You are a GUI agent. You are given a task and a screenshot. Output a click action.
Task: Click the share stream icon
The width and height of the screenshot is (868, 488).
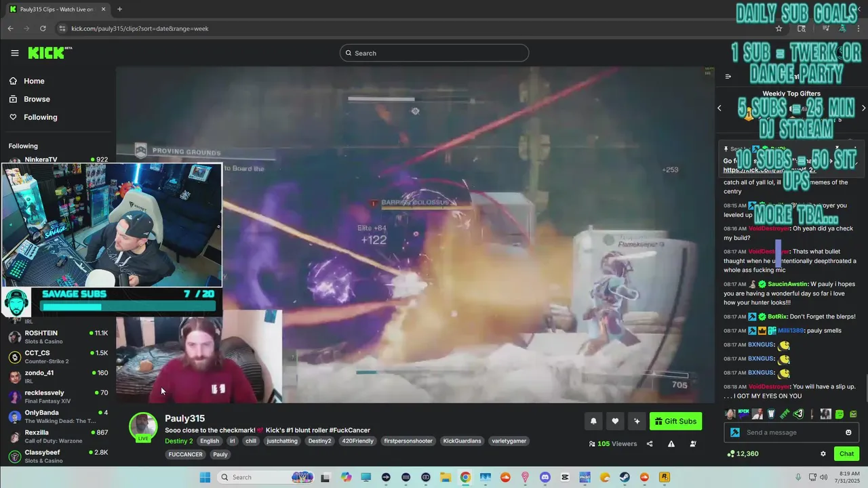coord(650,444)
